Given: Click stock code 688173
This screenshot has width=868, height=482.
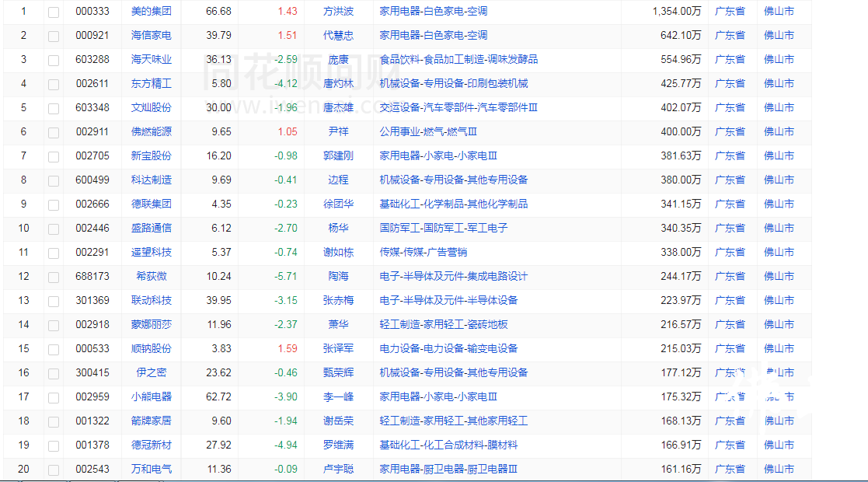Looking at the screenshot, I should coord(92,277).
